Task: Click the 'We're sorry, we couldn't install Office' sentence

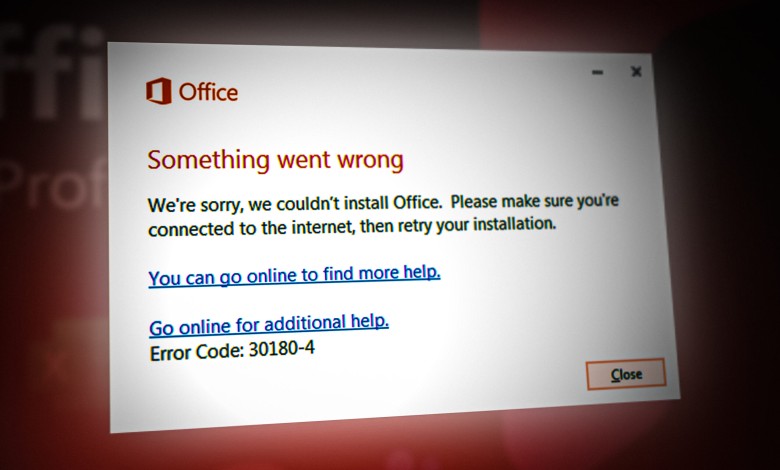Action: click(294, 203)
